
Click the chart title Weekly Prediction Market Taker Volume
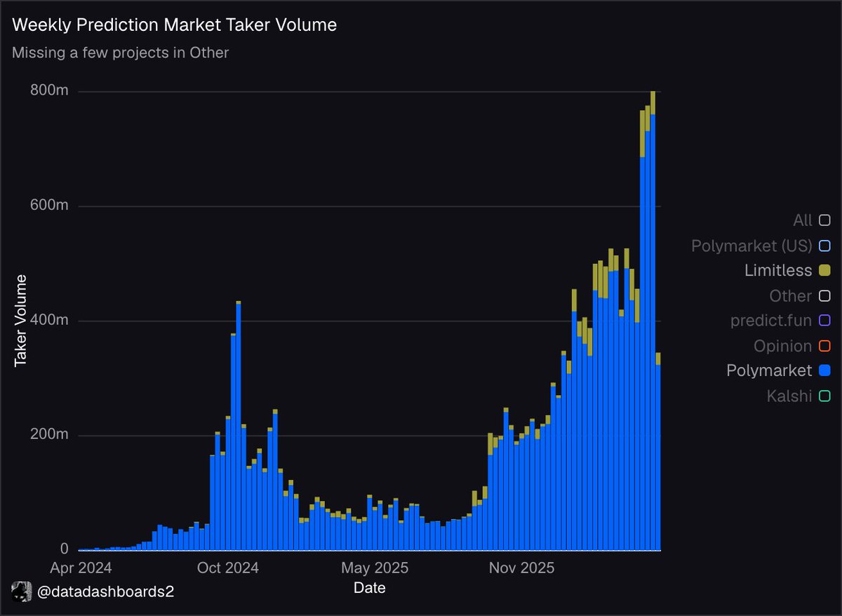point(175,25)
